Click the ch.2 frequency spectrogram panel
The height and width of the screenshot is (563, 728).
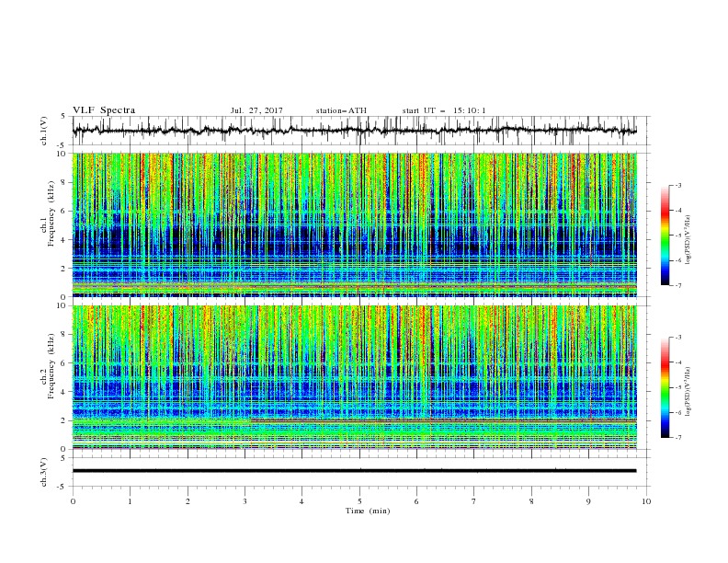[354, 377]
